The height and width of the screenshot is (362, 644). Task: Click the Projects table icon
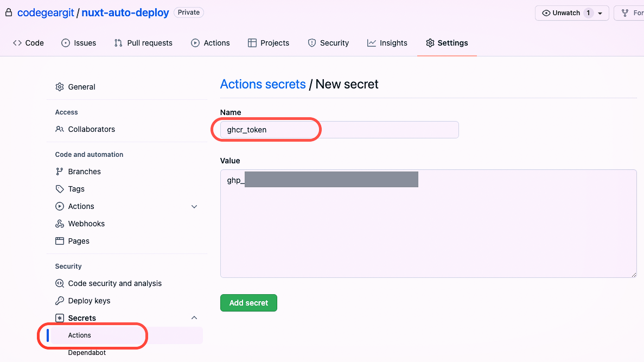[x=252, y=43]
